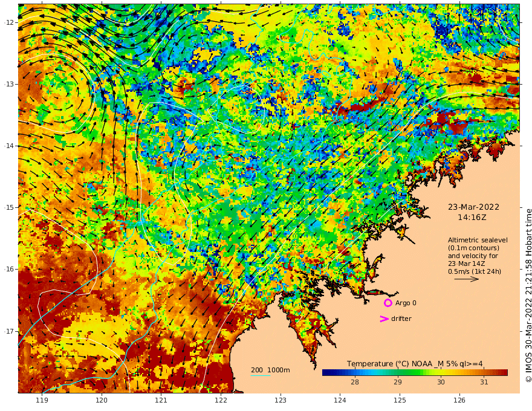
Task: Click the colorbar tick label 30
Action: pos(441,382)
